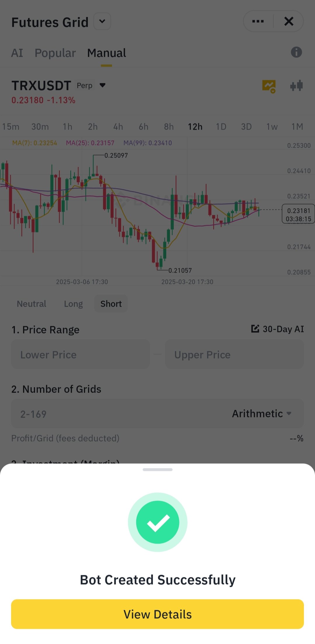Tap the bottom sheet drag handle

[157, 470]
